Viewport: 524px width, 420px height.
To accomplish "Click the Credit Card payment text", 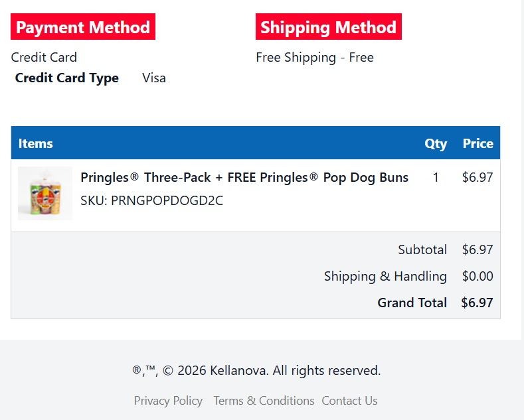I will coord(44,57).
